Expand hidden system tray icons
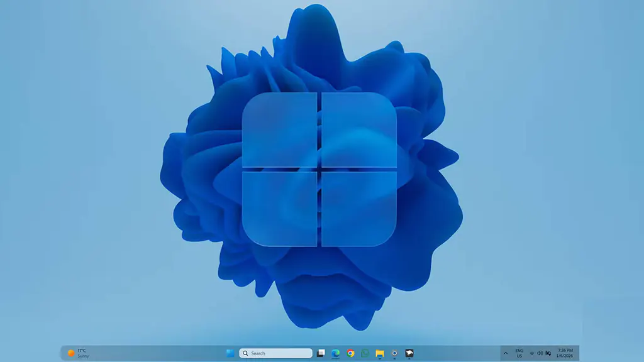 click(506, 353)
